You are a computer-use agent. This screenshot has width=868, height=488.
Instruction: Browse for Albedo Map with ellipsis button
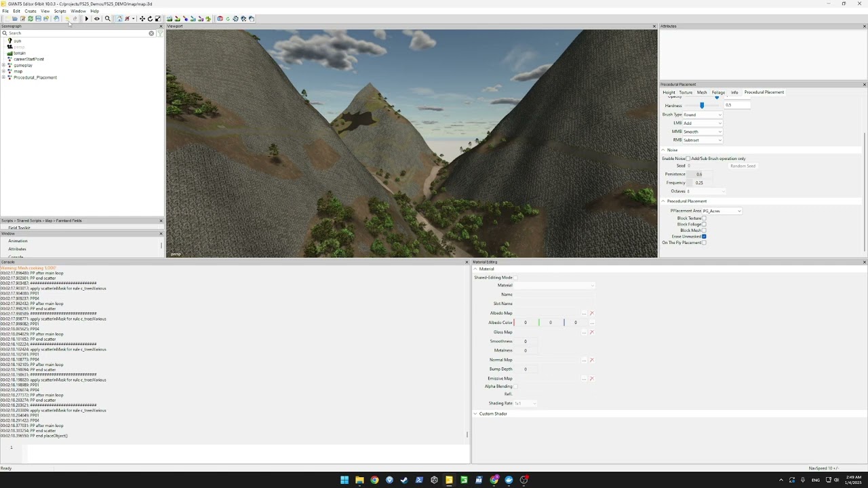[584, 313]
